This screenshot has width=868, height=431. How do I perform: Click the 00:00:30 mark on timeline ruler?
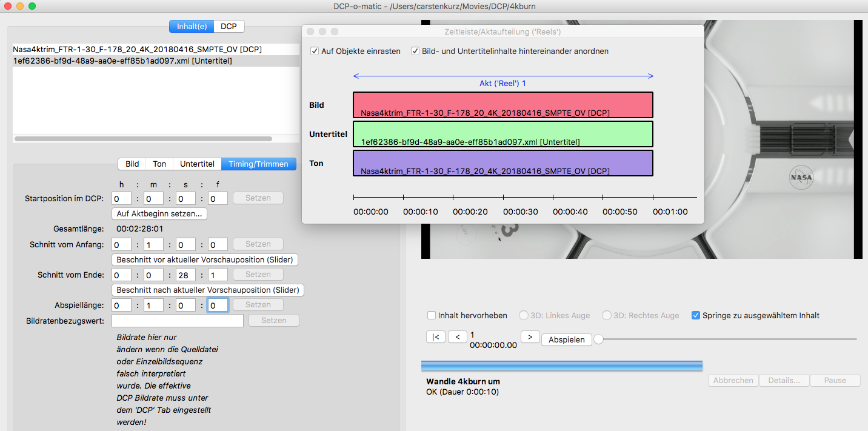521,212
